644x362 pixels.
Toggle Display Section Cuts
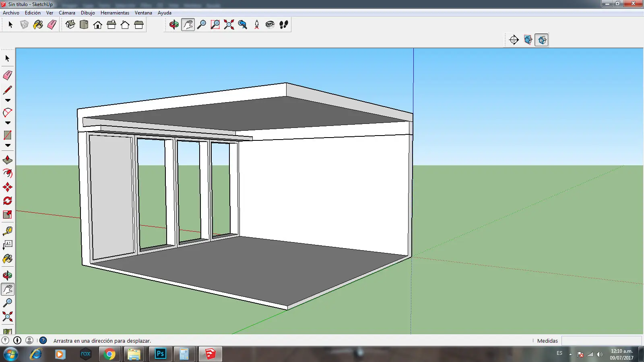542,40
